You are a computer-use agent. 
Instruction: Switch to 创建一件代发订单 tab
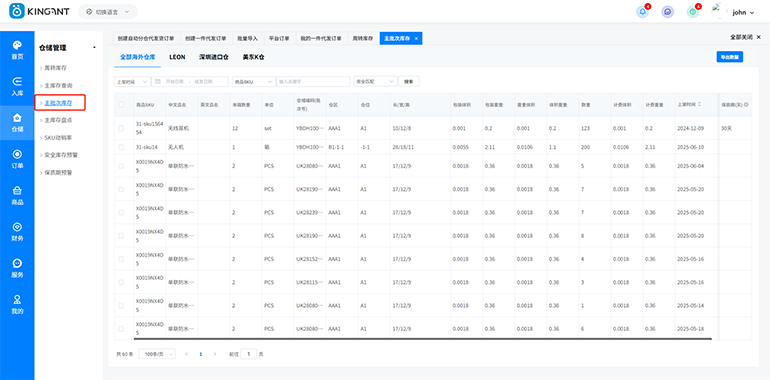tap(206, 38)
